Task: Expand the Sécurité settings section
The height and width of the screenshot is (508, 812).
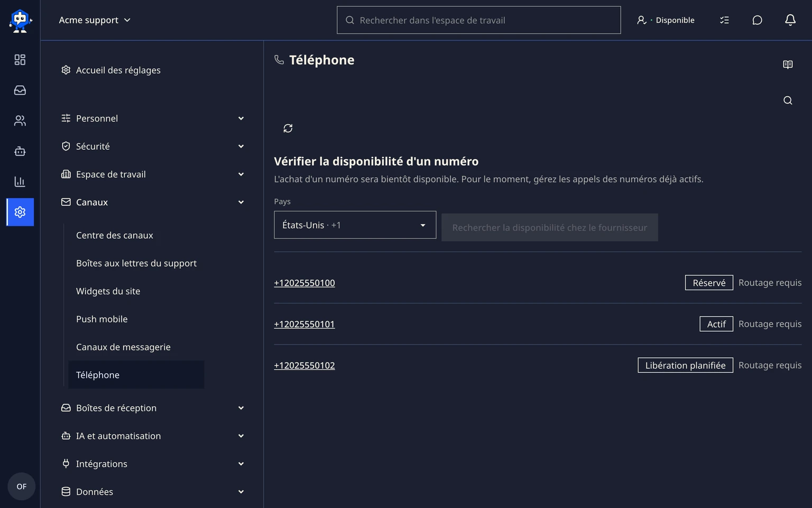Action: click(153, 146)
